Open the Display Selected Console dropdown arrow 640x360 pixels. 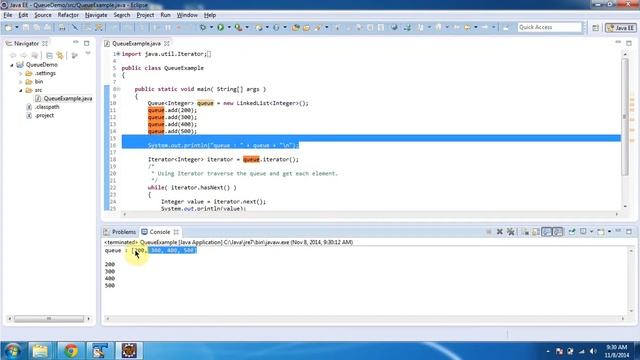pyautogui.click(x=591, y=232)
